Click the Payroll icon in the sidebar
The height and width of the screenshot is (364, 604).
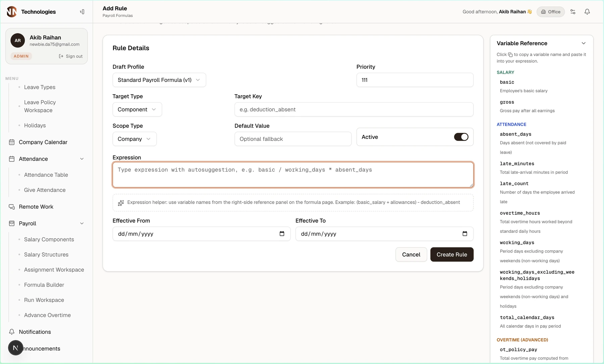coord(12,223)
